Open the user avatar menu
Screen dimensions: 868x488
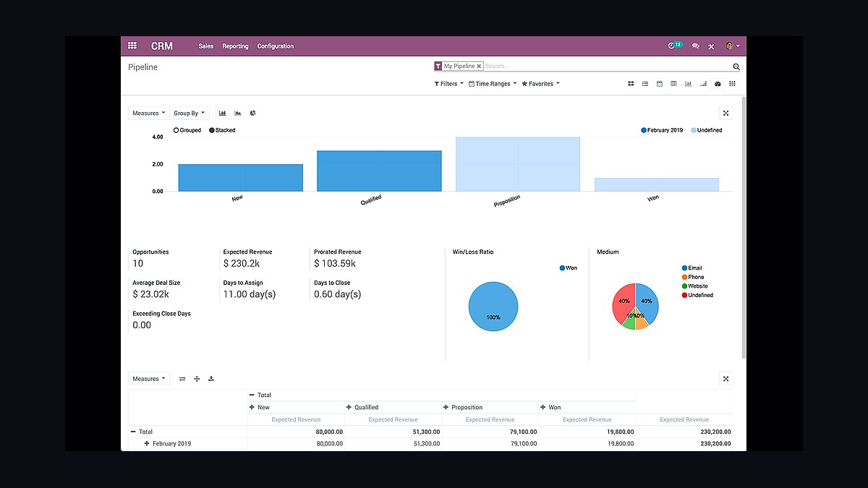(732, 46)
